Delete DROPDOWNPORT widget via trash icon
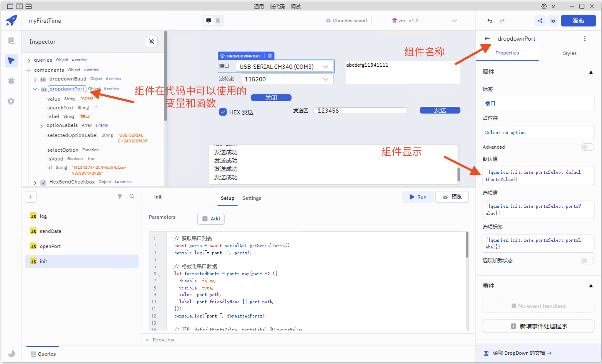This screenshot has height=364, width=602. coord(270,56)
